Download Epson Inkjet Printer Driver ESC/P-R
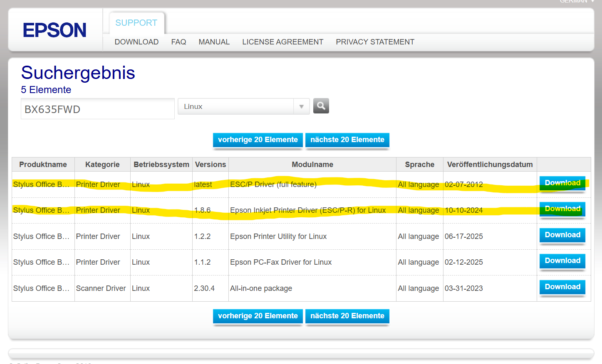The height and width of the screenshot is (364, 602). click(562, 209)
